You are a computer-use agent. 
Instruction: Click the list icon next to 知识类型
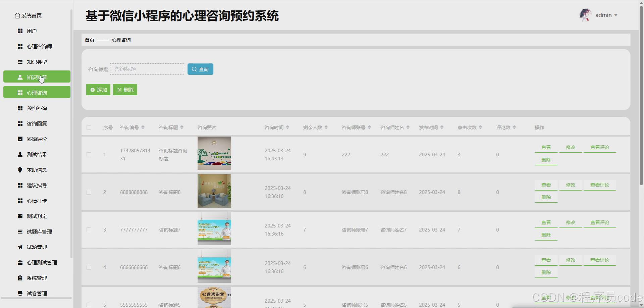pyautogui.click(x=20, y=62)
